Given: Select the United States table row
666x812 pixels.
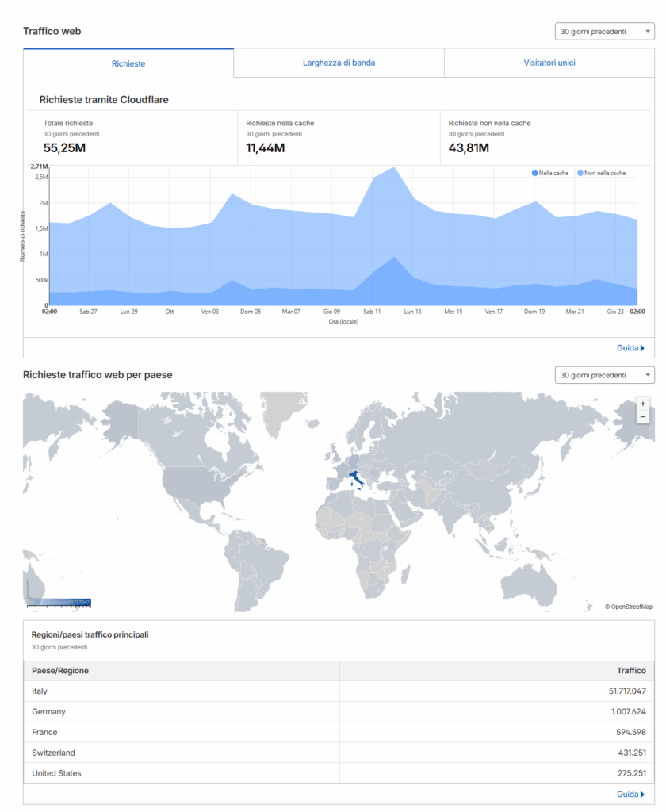Looking at the screenshot, I should [x=339, y=773].
